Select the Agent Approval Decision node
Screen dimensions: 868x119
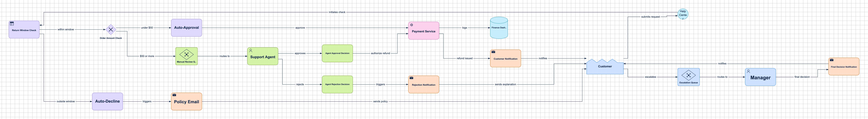click(337, 53)
